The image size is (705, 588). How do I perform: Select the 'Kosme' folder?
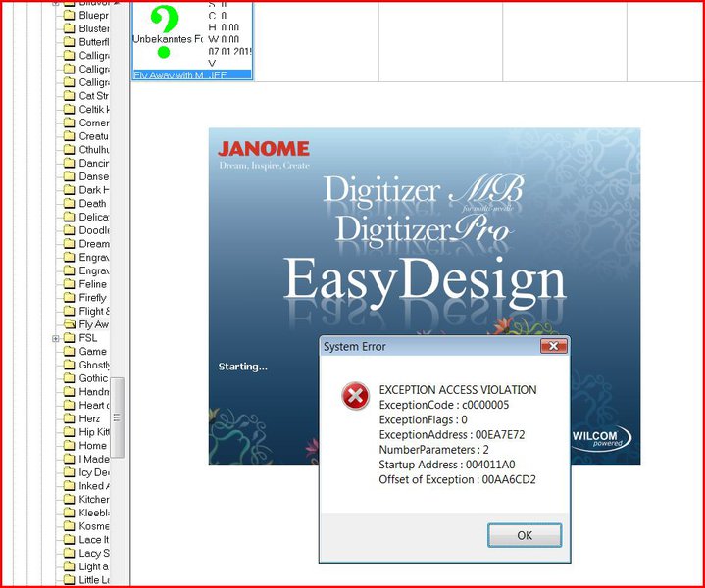click(x=93, y=526)
